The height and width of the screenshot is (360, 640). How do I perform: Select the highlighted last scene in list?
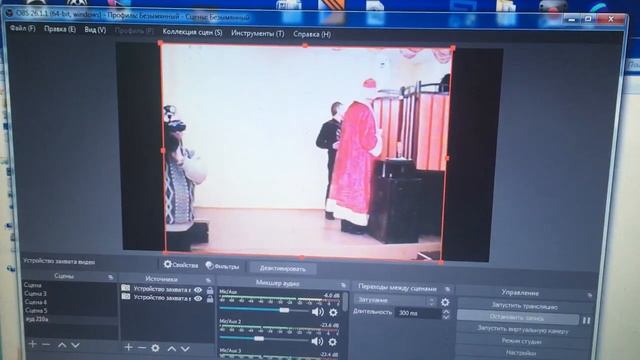tap(70, 319)
